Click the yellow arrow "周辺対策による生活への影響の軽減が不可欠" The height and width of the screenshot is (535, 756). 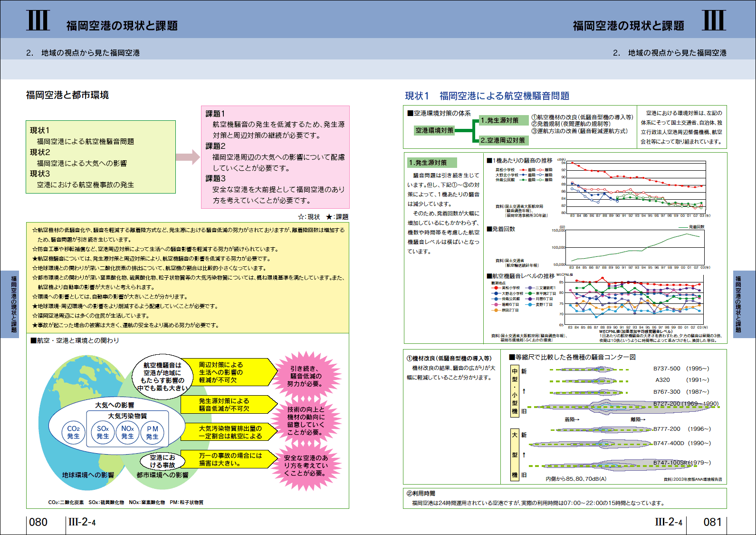[x=229, y=372]
